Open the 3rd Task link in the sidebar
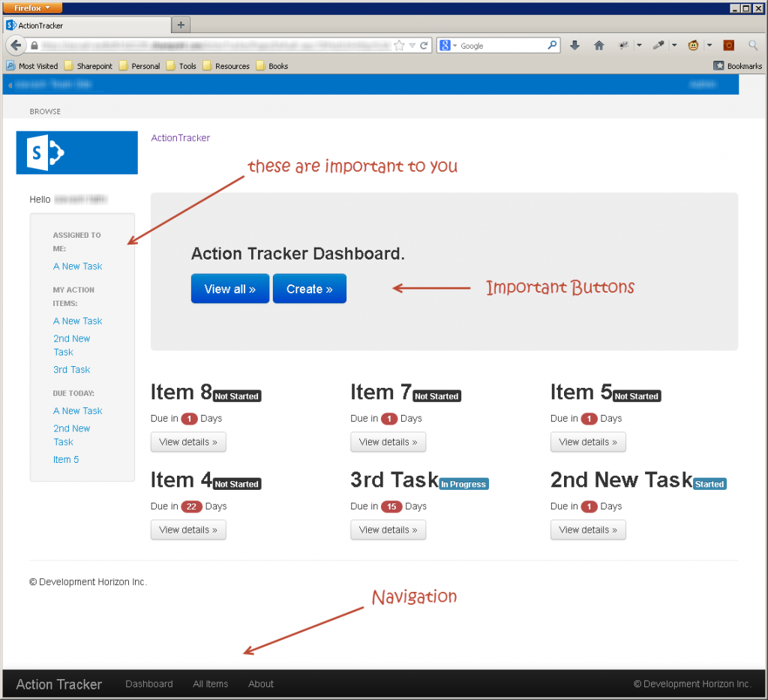This screenshot has height=700, width=768. (71, 369)
